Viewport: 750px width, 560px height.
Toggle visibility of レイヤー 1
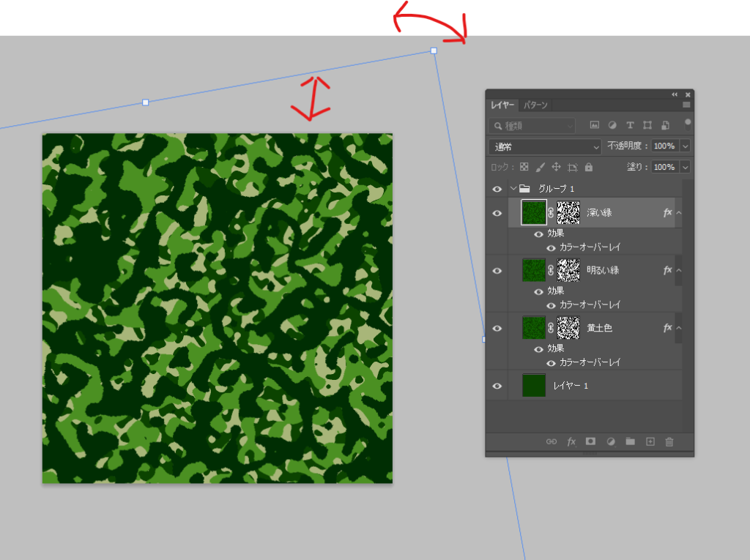tap(497, 386)
